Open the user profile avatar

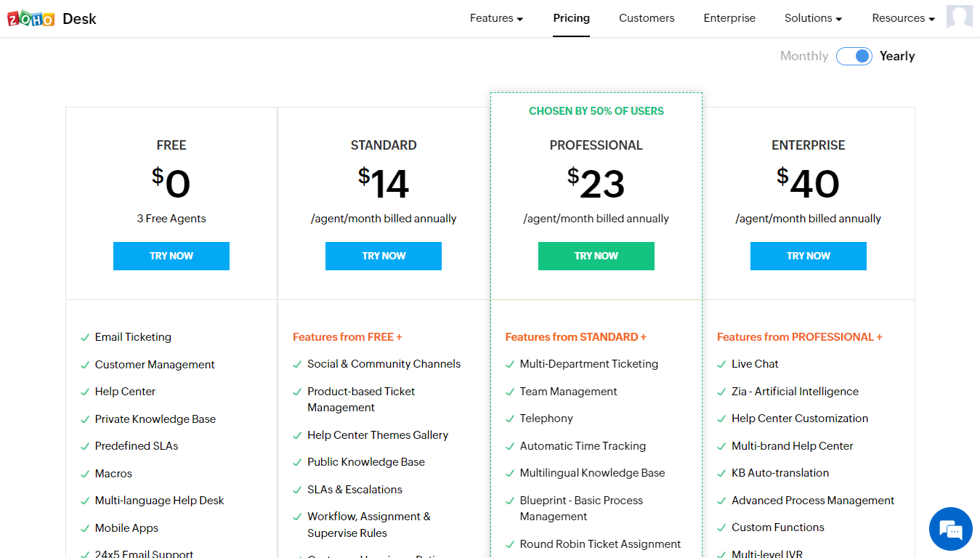click(x=959, y=17)
